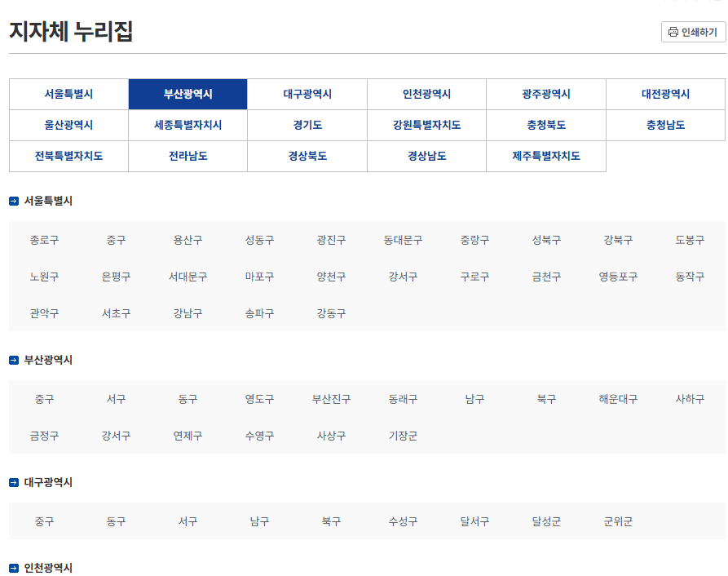Open the 광진구 link
Screen dimensions: 728x576
click(331, 240)
